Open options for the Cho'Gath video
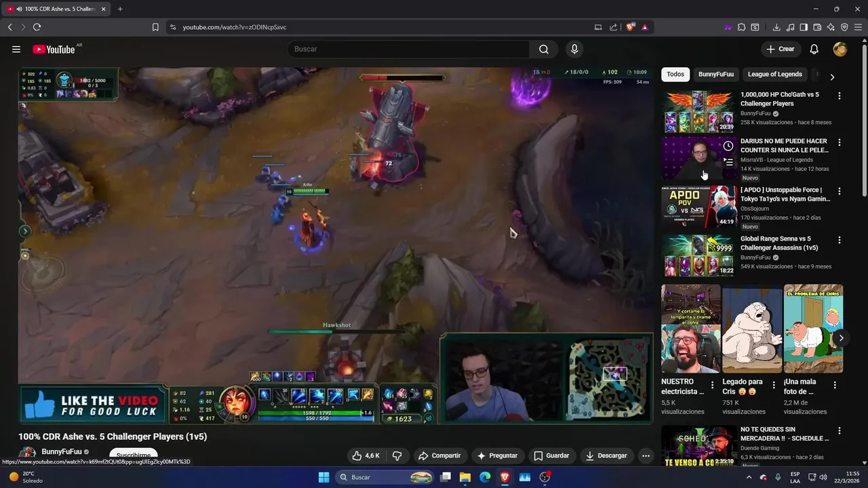The width and height of the screenshot is (868, 488). tap(840, 96)
